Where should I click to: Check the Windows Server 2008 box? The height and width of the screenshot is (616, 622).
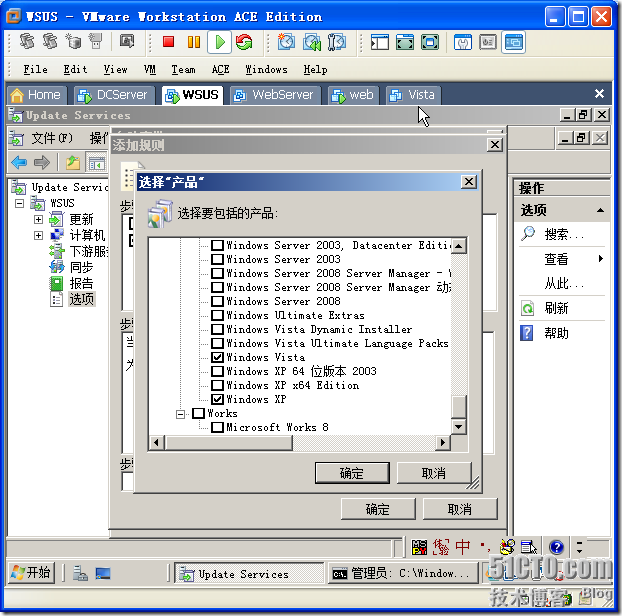click(217, 301)
